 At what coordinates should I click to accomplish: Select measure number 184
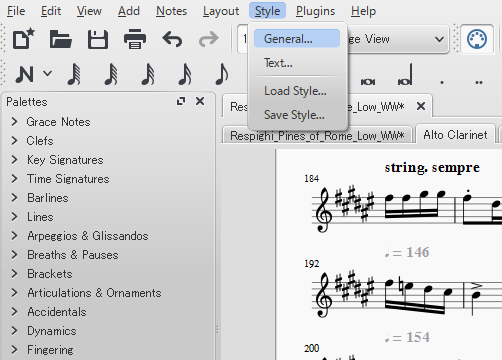[311, 179]
